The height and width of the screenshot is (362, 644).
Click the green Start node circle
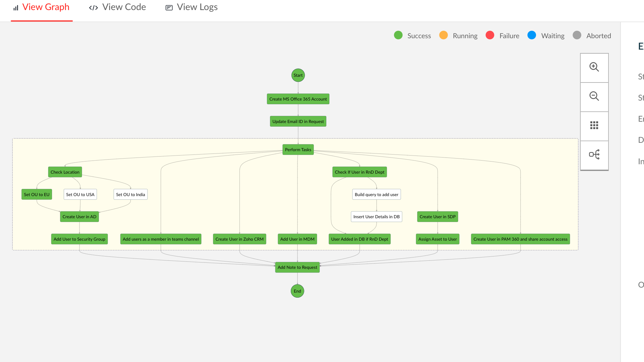coord(298,75)
